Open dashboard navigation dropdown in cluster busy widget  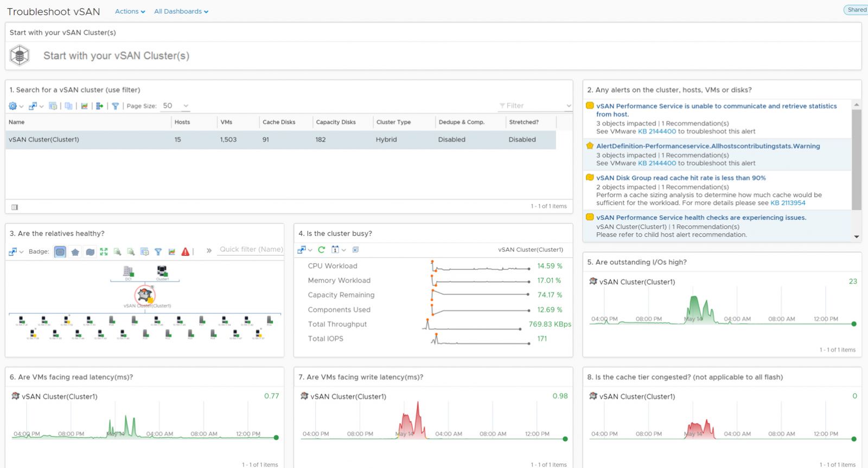pos(304,250)
